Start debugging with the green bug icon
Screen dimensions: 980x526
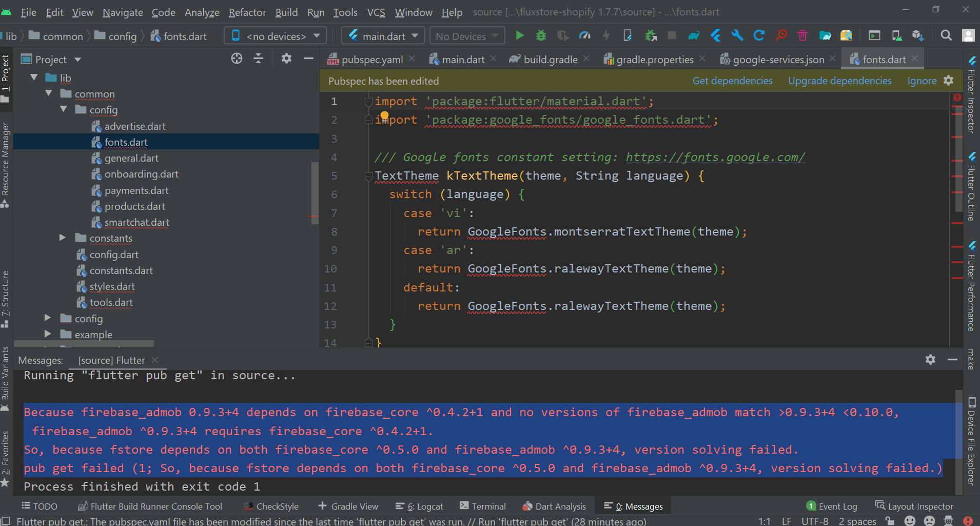pyautogui.click(x=541, y=35)
